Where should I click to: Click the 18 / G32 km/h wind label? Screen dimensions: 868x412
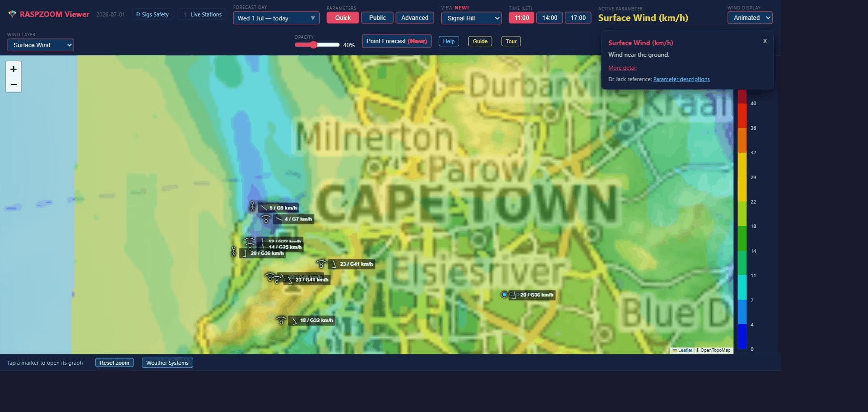click(312, 320)
